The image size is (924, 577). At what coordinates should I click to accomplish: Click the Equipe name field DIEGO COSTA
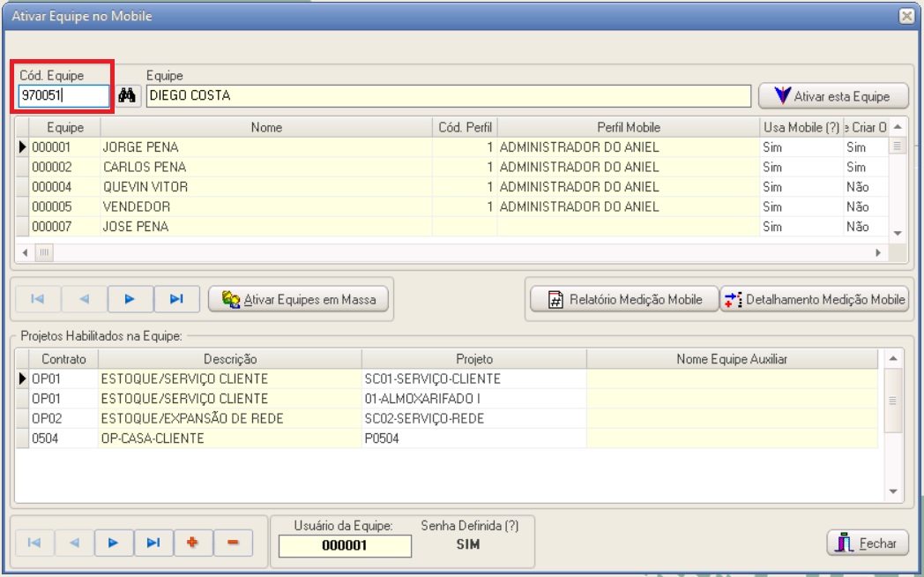[x=448, y=96]
